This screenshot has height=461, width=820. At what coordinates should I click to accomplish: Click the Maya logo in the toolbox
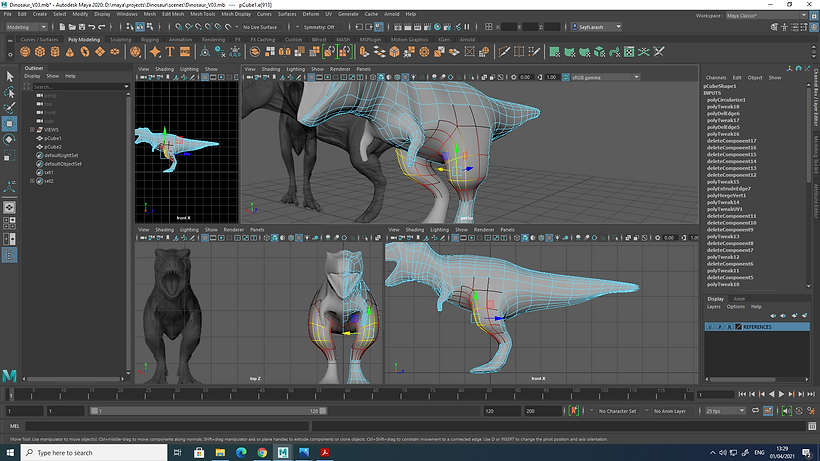pos(9,375)
